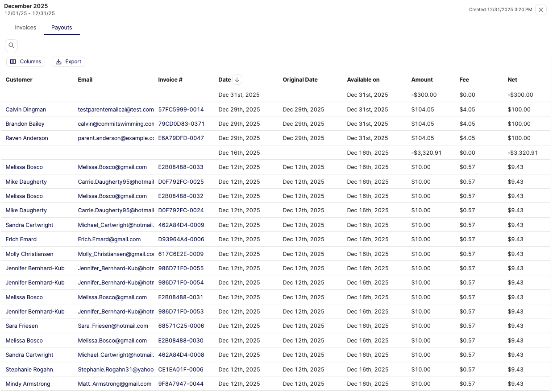Click the Available on column header

click(x=363, y=80)
